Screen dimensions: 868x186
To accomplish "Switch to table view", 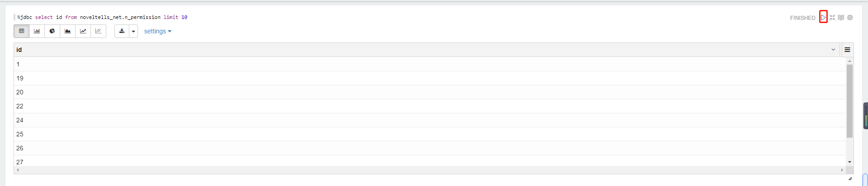I will tap(21, 31).
